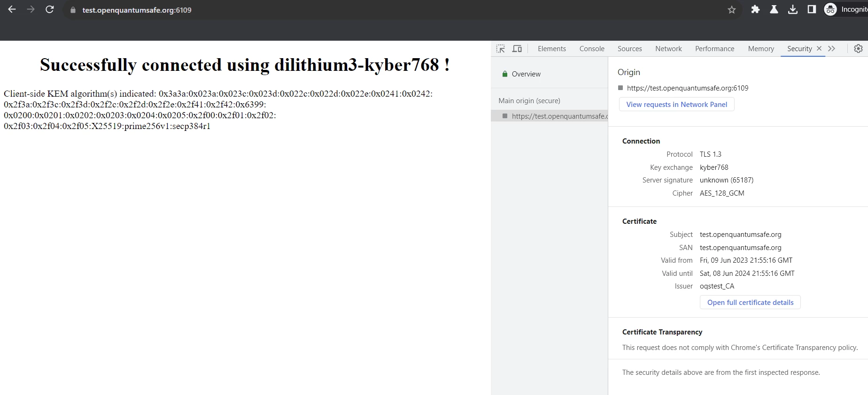Click the Connection section heading
Screen dimensions: 868x395
point(641,141)
